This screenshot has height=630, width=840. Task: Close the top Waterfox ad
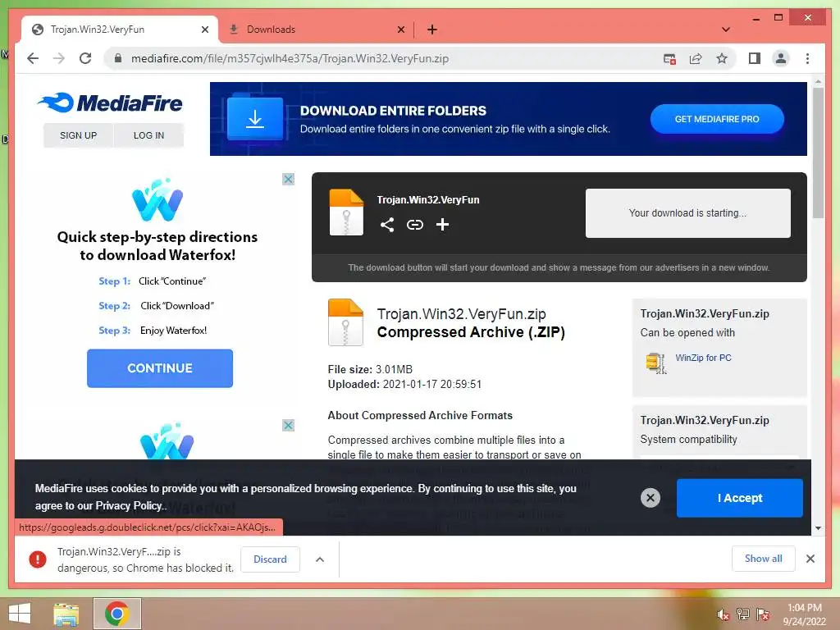(x=288, y=179)
